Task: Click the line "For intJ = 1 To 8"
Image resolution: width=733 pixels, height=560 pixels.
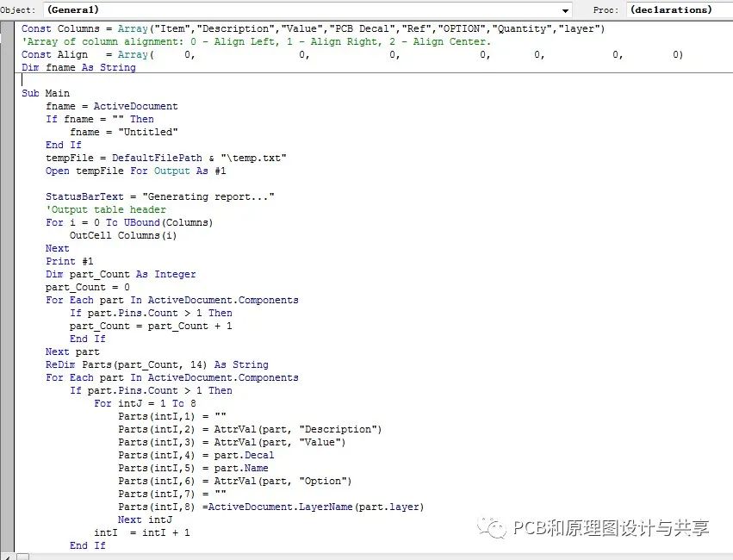Action: (145, 403)
